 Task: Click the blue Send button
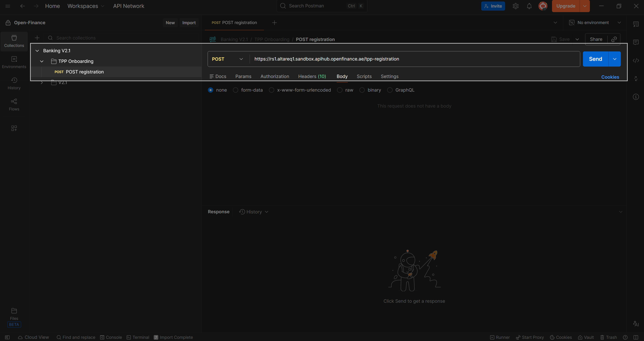595,59
